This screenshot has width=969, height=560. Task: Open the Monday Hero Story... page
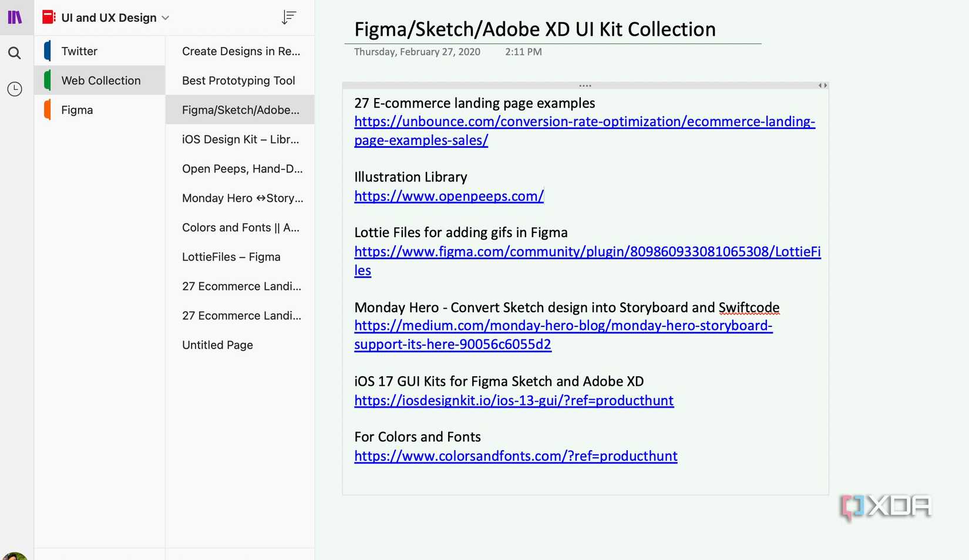[240, 198]
